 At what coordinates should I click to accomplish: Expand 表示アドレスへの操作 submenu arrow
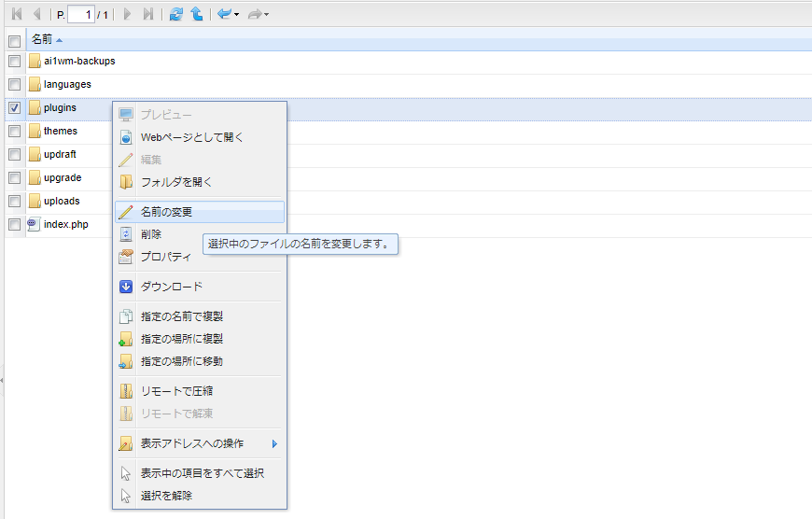pyautogui.click(x=274, y=444)
